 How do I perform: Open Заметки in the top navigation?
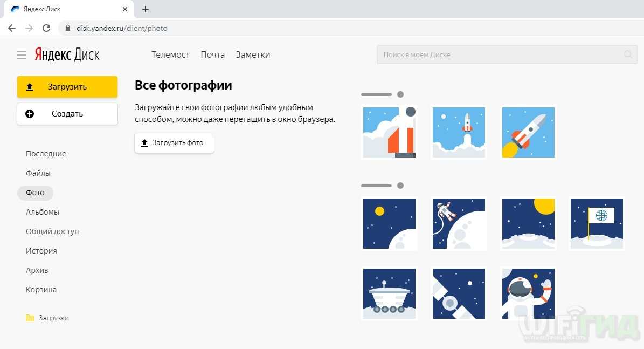pos(253,54)
